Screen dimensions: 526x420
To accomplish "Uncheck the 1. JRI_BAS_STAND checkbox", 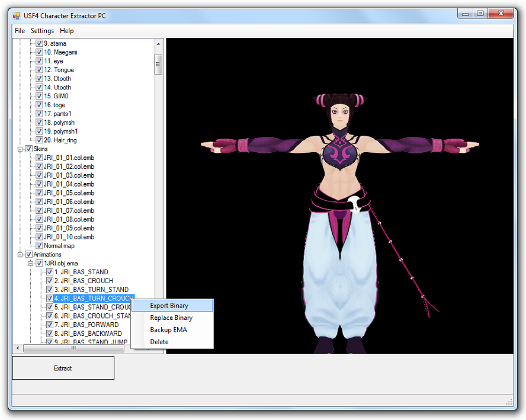I will (50, 272).
